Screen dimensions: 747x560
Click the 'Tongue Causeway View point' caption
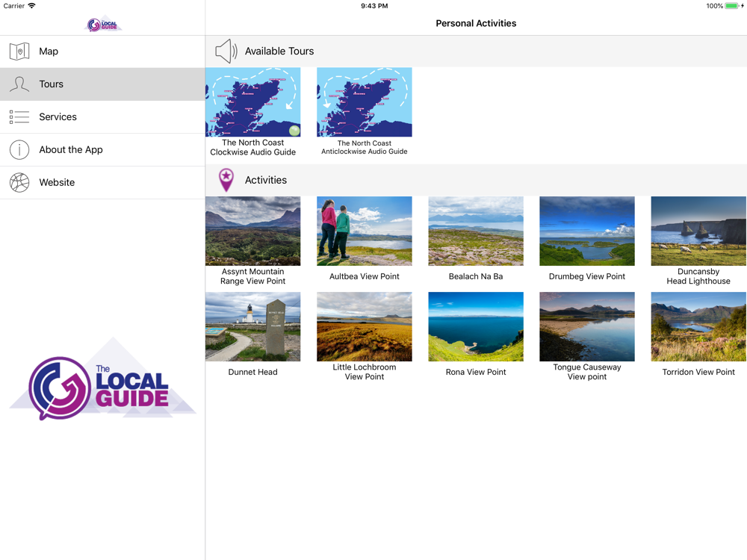point(587,372)
